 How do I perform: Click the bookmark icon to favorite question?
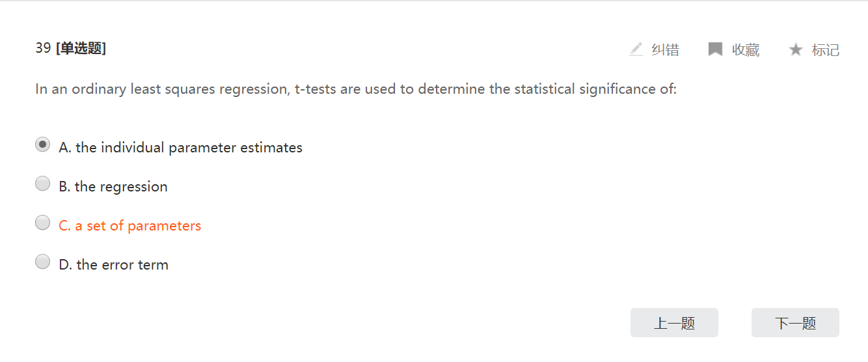(715, 49)
